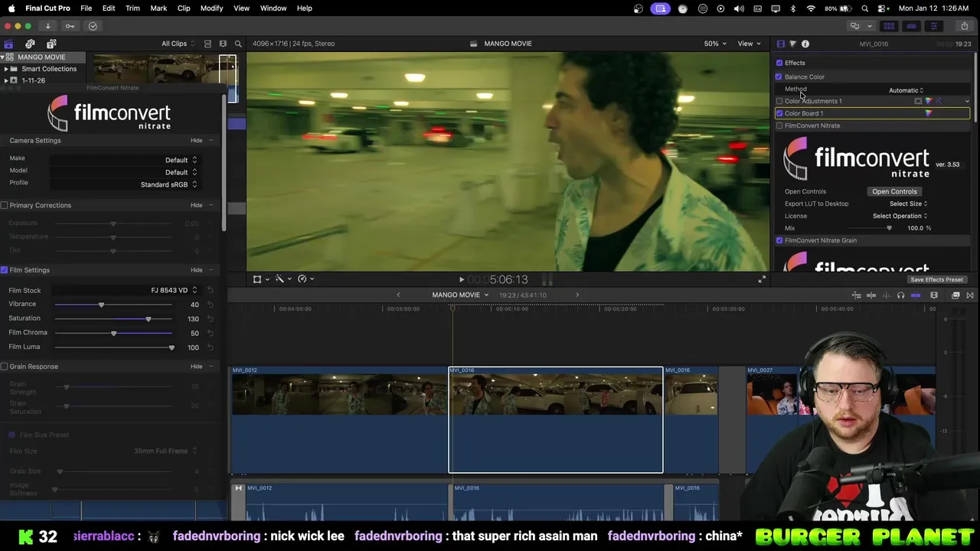The height and width of the screenshot is (551, 980).
Task: Click the background tasks checkmark icon
Action: [93, 26]
